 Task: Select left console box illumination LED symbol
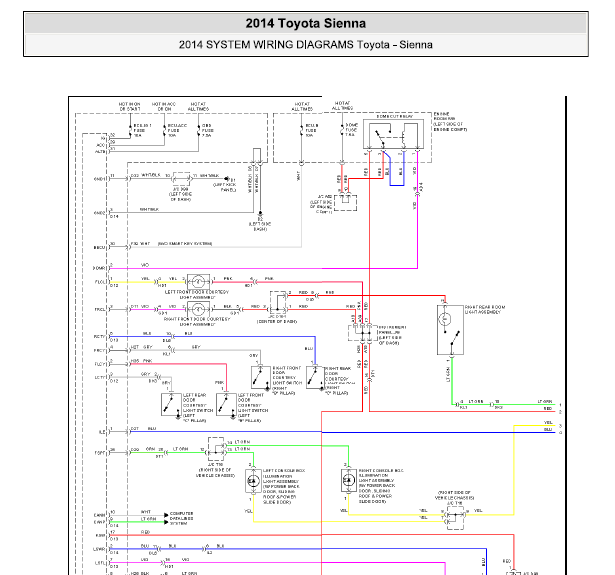(253, 480)
